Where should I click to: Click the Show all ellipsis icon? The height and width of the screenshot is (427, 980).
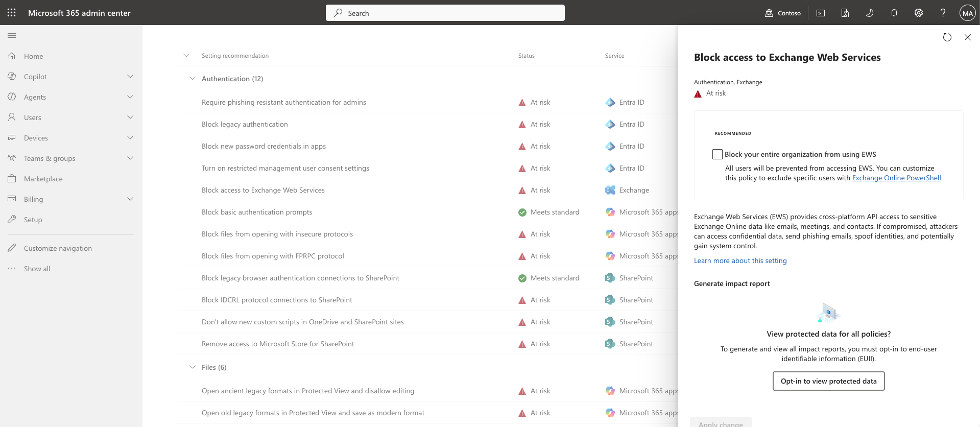[x=12, y=269]
